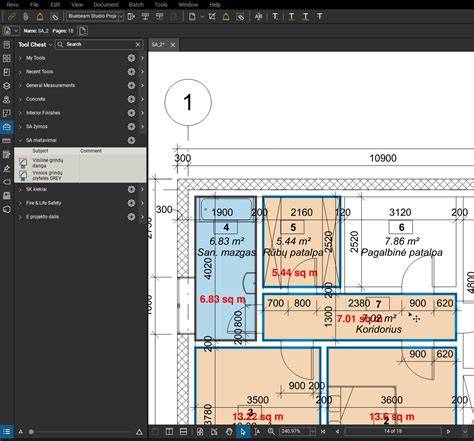The image size is (474, 441).
Task: Click the 14 of 18 page number field
Action: coord(393,431)
